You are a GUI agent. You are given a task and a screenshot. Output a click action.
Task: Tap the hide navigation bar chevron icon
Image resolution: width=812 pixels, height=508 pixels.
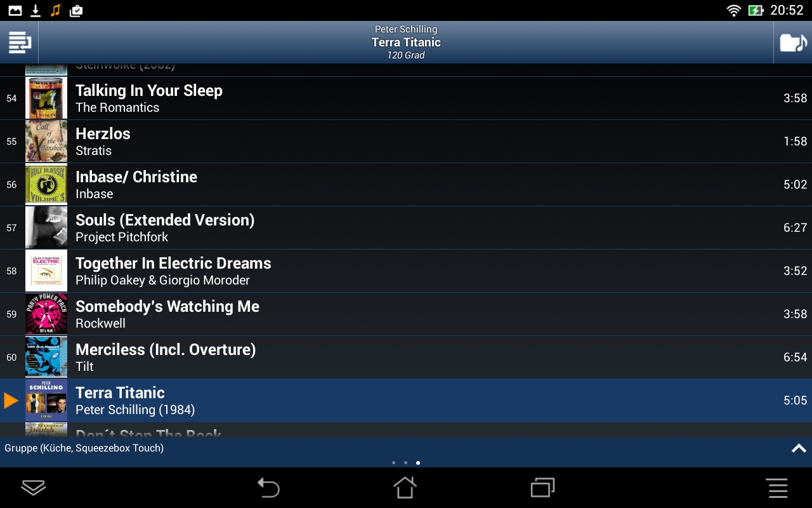[34, 488]
